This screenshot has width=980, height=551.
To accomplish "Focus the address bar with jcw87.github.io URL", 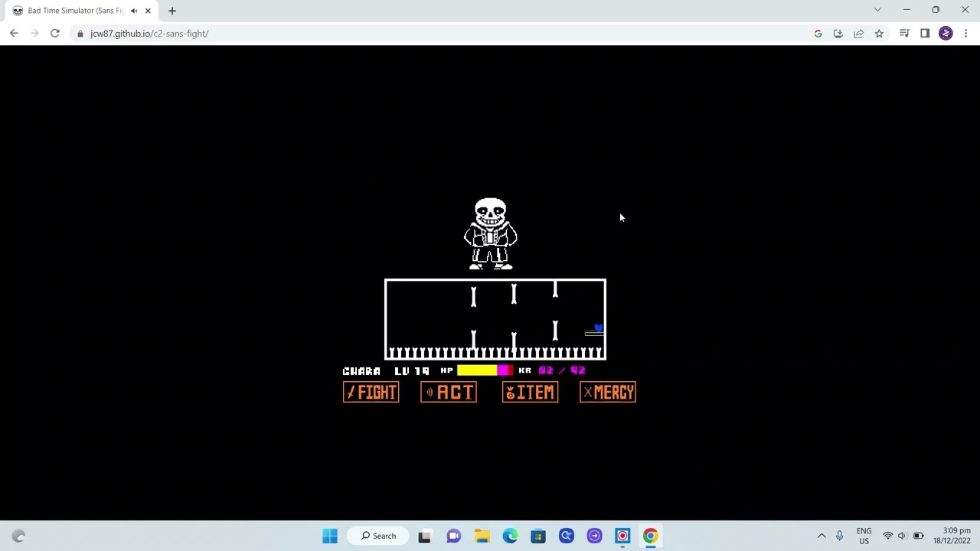I will click(149, 34).
